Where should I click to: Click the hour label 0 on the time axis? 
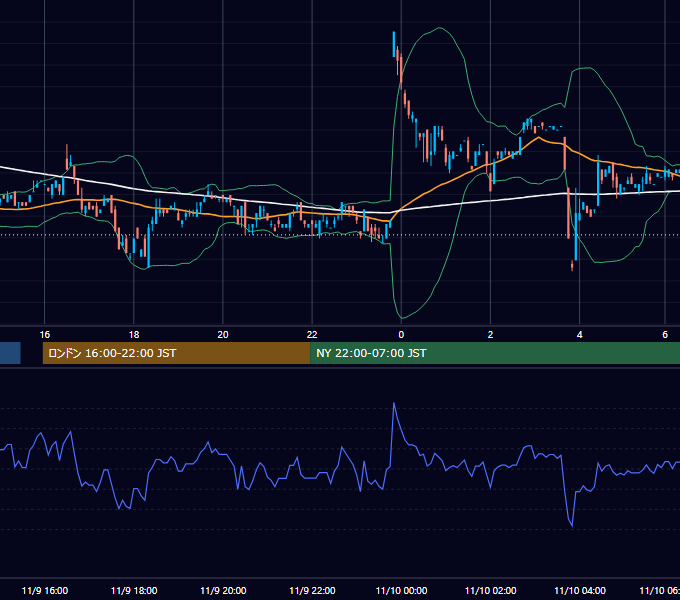coord(401,335)
